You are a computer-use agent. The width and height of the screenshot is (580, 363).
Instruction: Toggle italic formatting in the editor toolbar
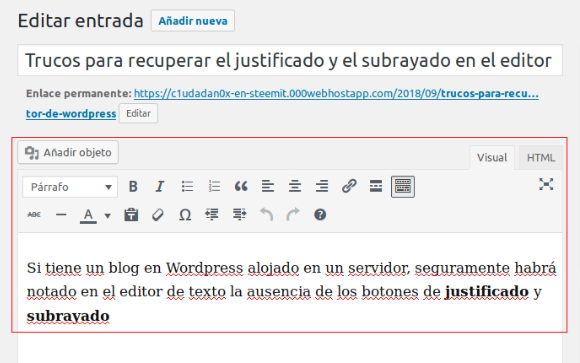[159, 186]
